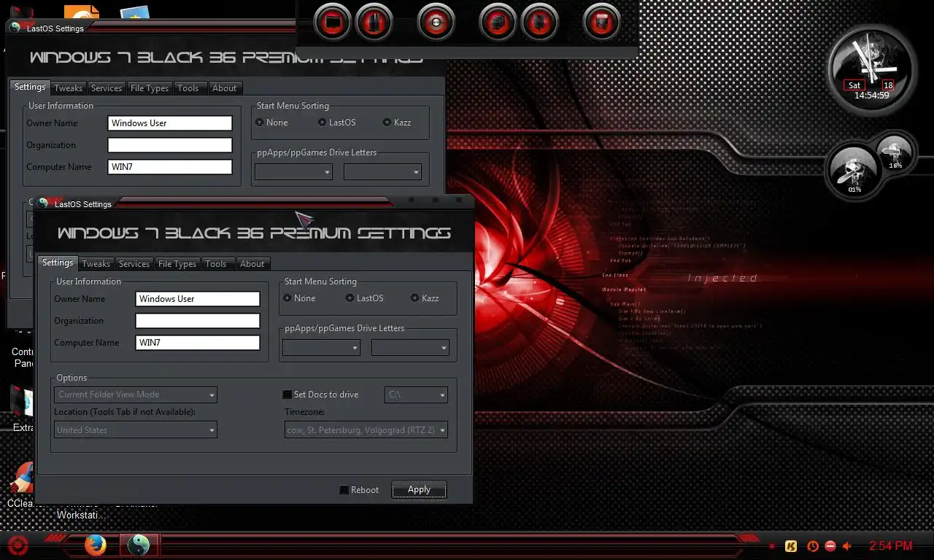
Task: Select Kazz sorting in the back window
Action: tap(387, 122)
